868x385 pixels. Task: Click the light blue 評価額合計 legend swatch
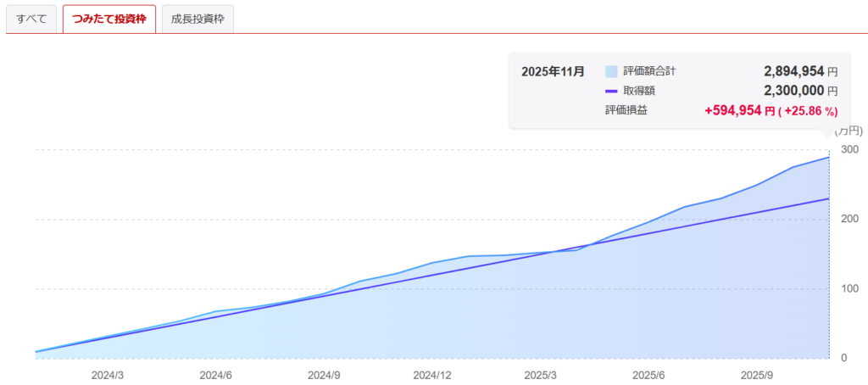611,71
